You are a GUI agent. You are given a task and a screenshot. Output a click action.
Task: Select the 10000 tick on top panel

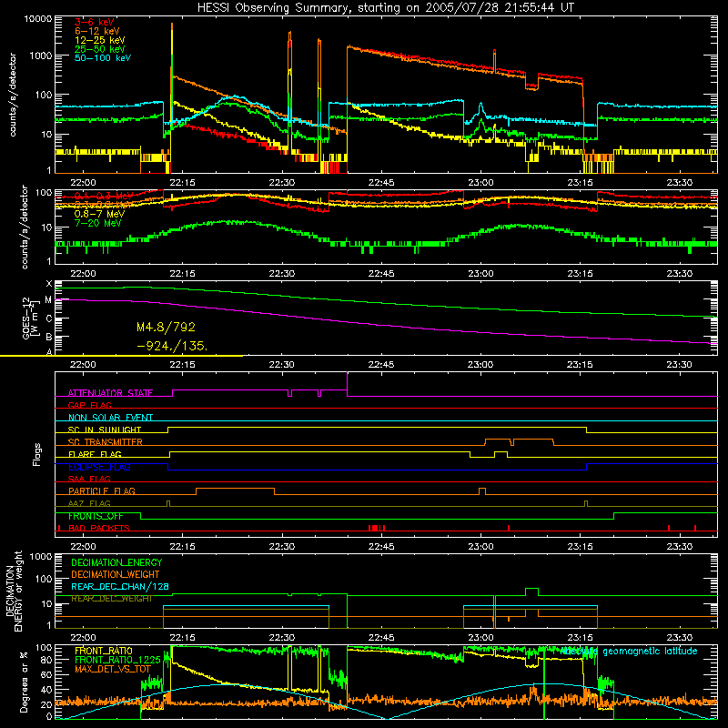pos(38,18)
